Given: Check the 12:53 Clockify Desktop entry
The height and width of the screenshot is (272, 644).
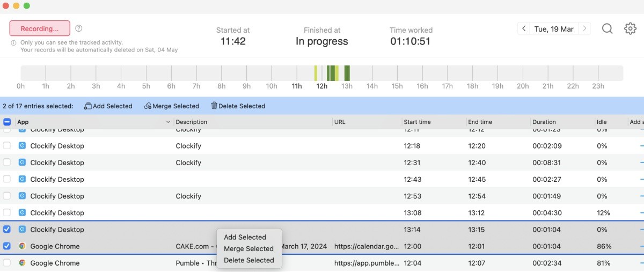Looking at the screenshot, I should coord(7,196).
